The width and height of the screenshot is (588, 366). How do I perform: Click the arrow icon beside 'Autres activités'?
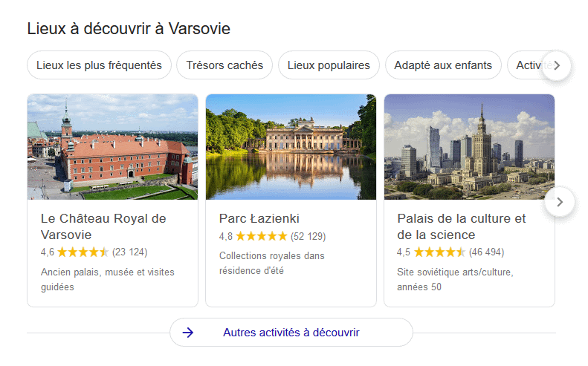click(188, 333)
